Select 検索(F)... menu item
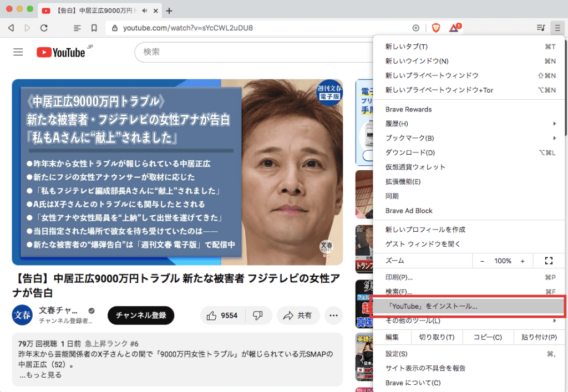This screenshot has height=392, width=568. pyautogui.click(x=469, y=292)
